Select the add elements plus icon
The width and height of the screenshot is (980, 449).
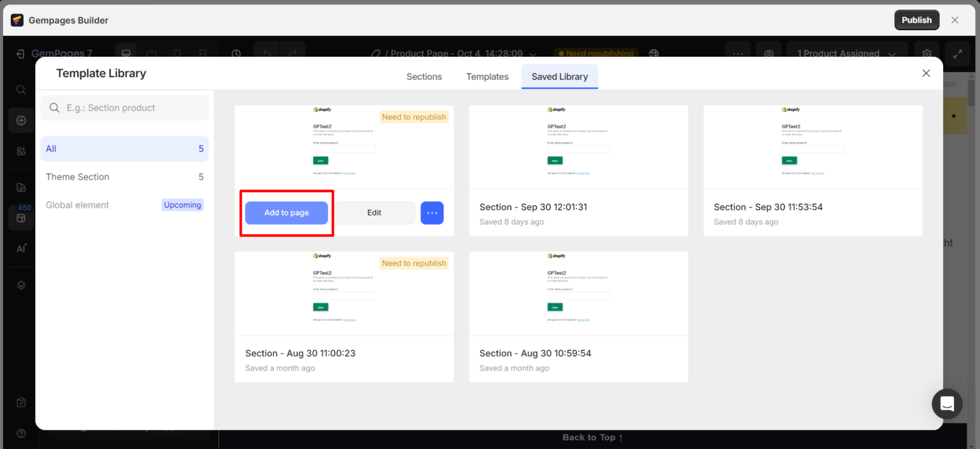[21, 120]
